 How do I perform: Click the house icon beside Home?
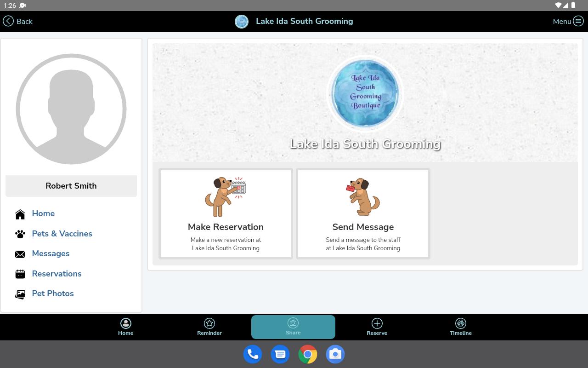[20, 214]
